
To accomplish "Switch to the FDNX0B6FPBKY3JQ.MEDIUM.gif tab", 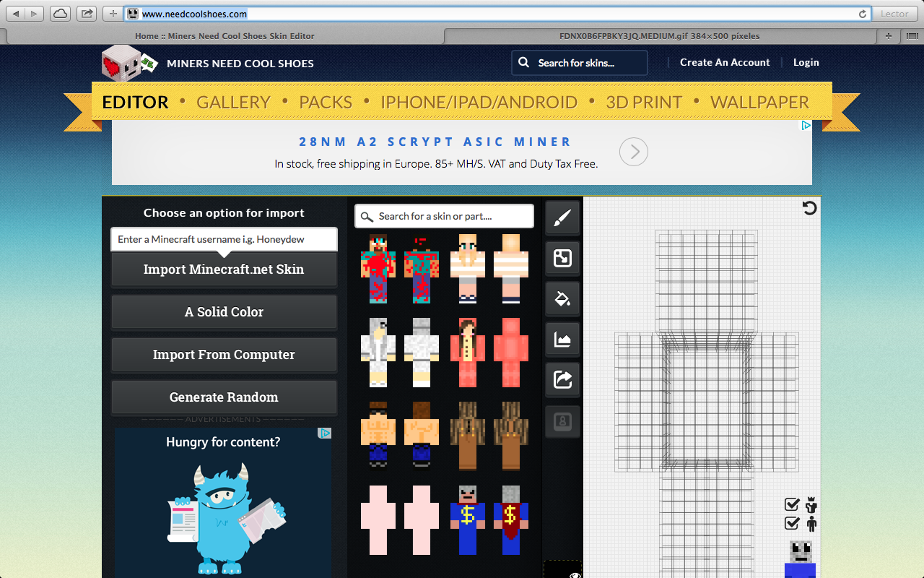I will pyautogui.click(x=660, y=35).
